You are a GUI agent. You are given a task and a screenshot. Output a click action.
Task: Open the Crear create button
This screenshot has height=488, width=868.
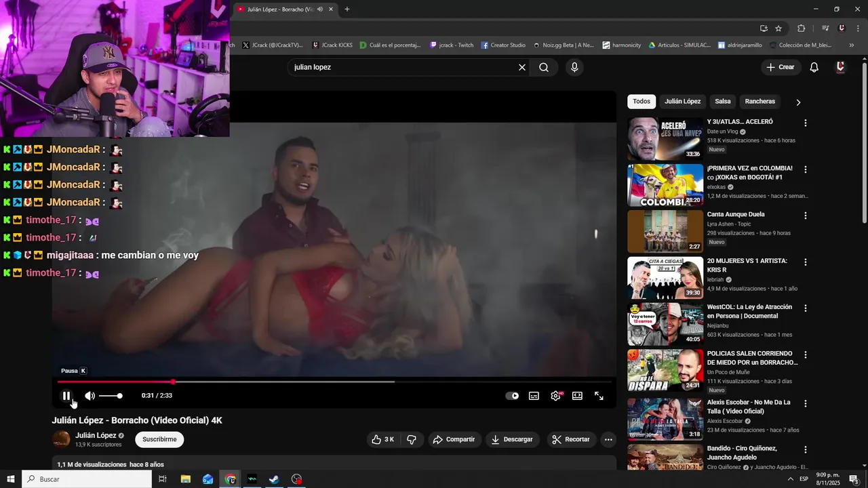[x=781, y=67]
